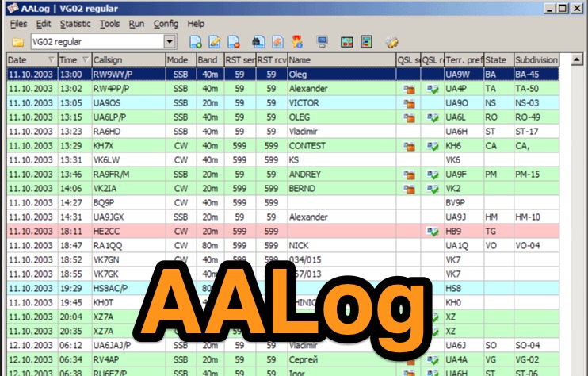Viewport: 588px width, 376px height.
Task: Select the RA1QQ callsign cell
Action: click(x=128, y=245)
